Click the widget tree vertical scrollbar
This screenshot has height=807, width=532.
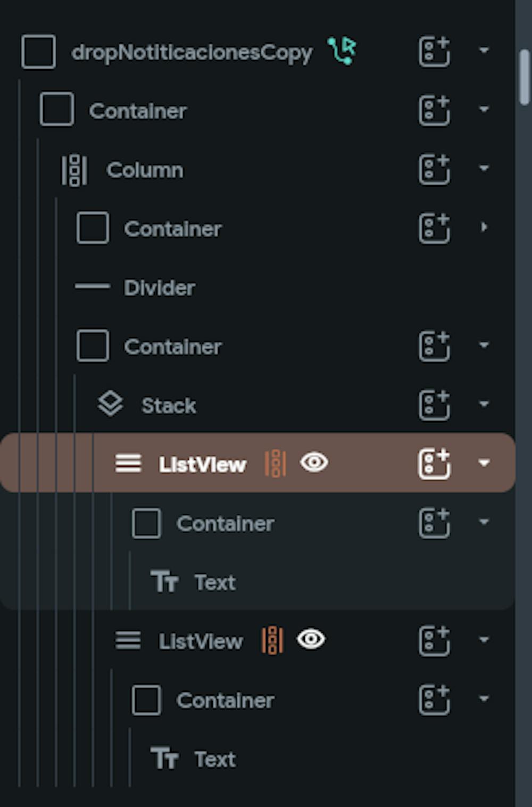(525, 77)
